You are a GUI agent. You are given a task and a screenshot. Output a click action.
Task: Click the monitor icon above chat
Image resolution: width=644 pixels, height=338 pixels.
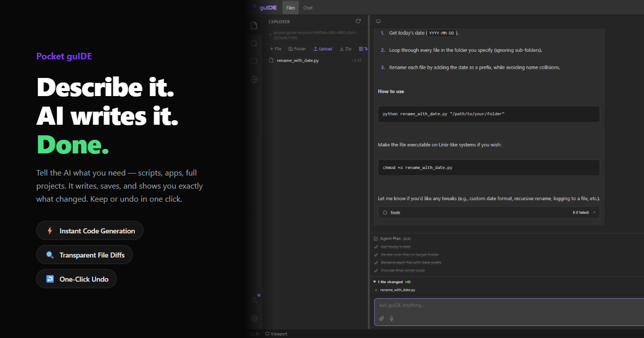378,22
